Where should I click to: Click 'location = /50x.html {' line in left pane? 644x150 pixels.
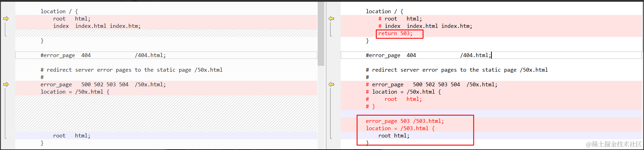point(75,92)
